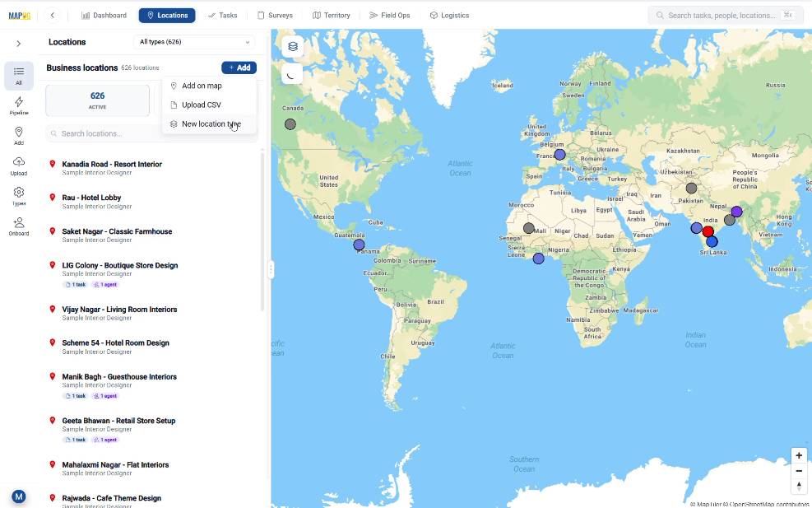812x508 pixels.
Task: Open the Logistics tab
Action: [449, 16]
